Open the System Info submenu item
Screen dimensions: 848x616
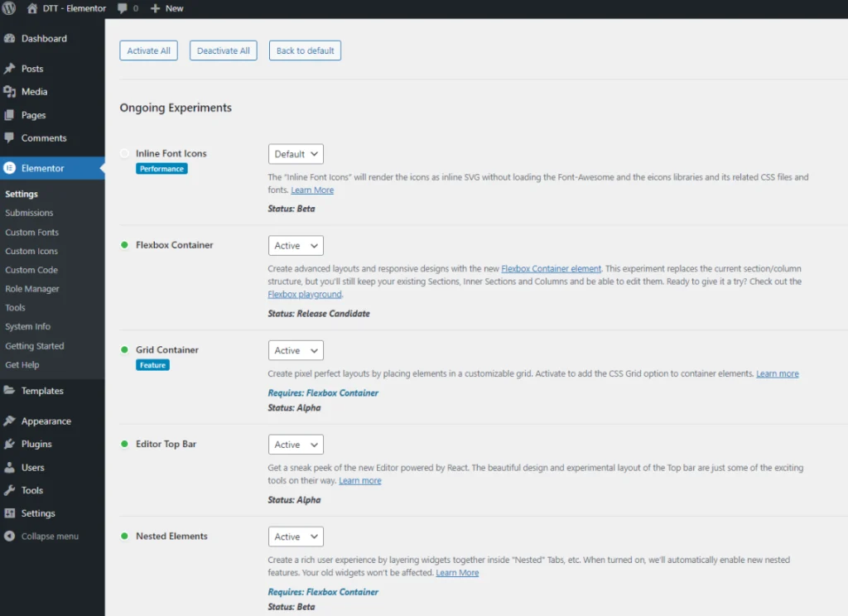coord(27,327)
